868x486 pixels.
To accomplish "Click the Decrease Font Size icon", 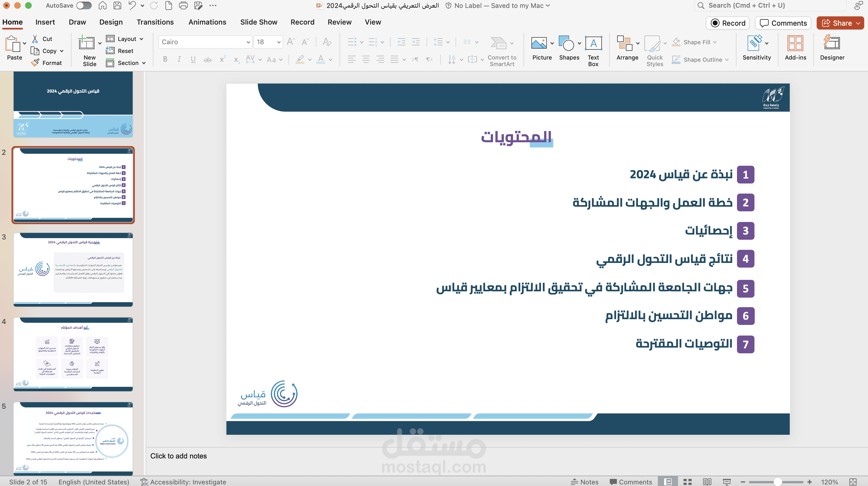I will click(305, 42).
